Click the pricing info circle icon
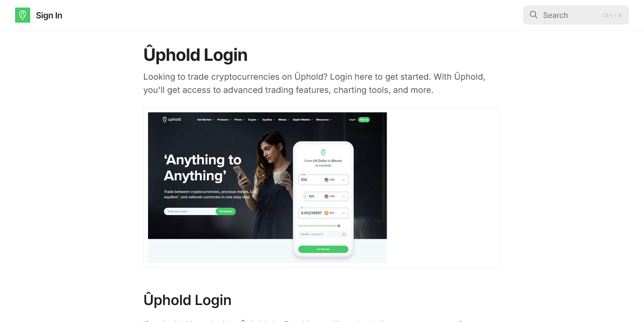 [x=339, y=226]
